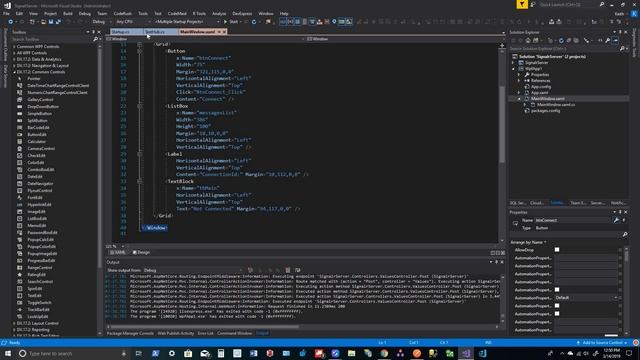Toggle the AllowDrop checkbox in Properties
640x360 pixels.
click(x=557, y=250)
